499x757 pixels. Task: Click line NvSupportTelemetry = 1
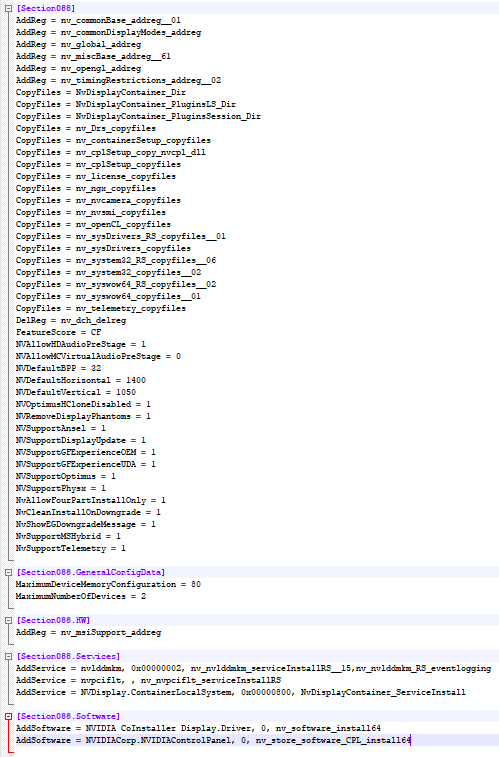(71, 548)
